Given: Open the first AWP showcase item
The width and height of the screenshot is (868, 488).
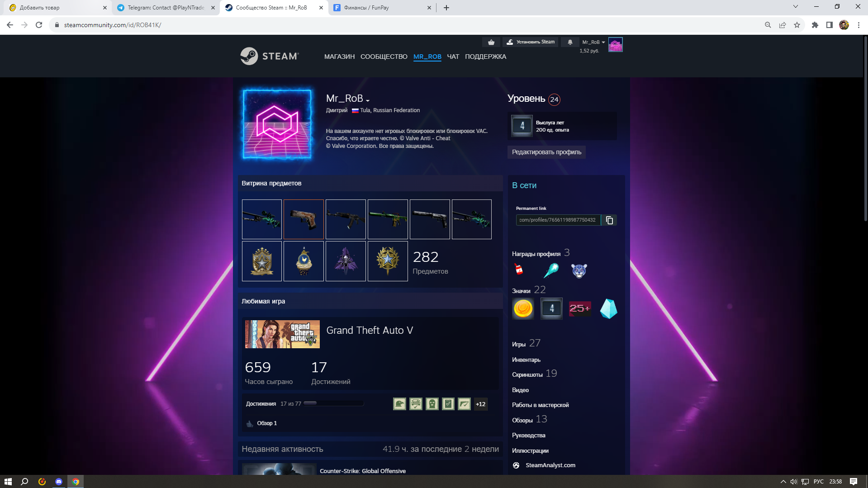Looking at the screenshot, I should (262, 219).
